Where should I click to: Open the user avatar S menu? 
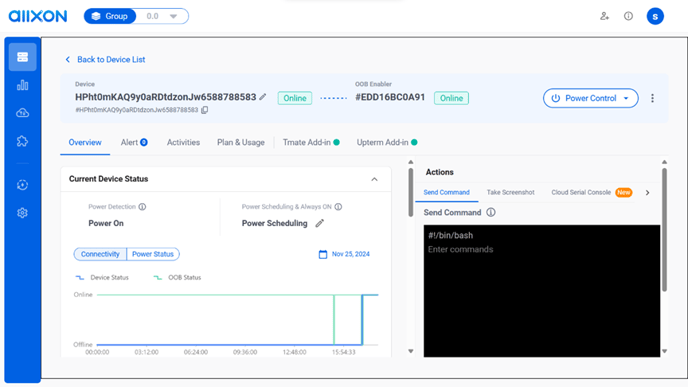tap(655, 16)
